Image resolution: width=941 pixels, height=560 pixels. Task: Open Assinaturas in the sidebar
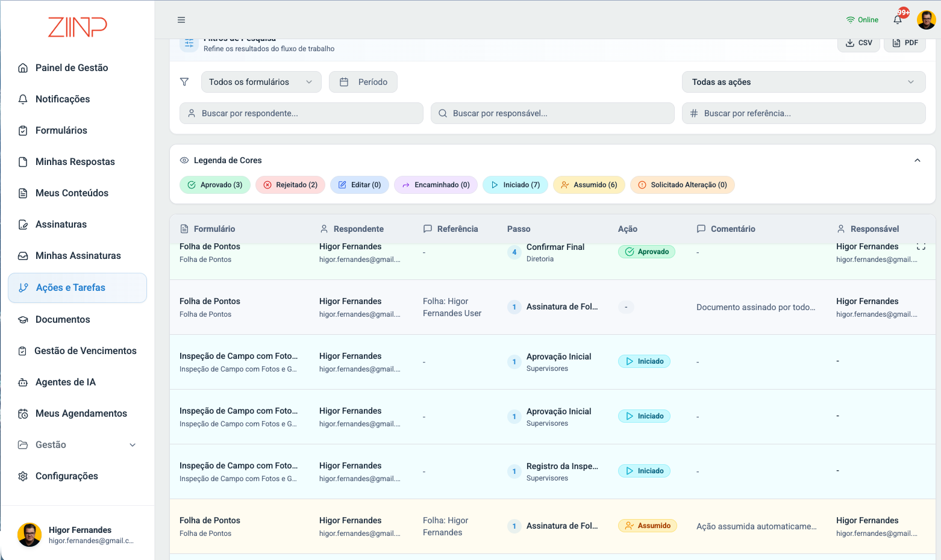pyautogui.click(x=77, y=224)
